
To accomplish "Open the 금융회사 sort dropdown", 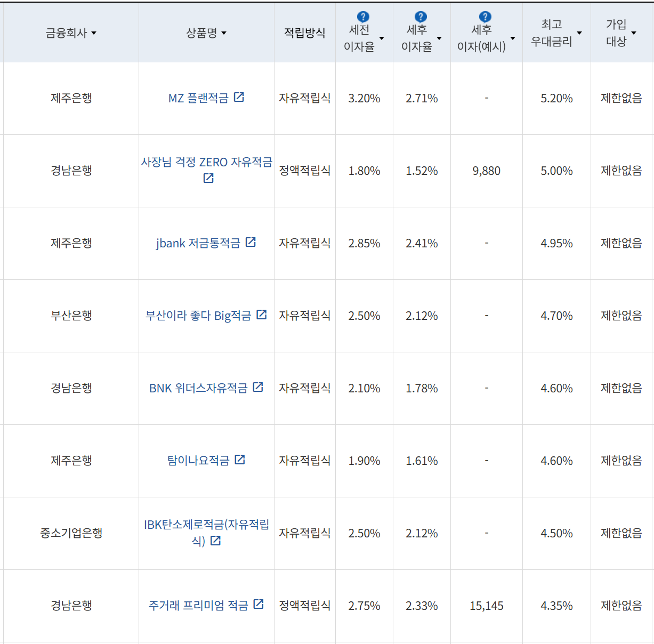I will [94, 33].
